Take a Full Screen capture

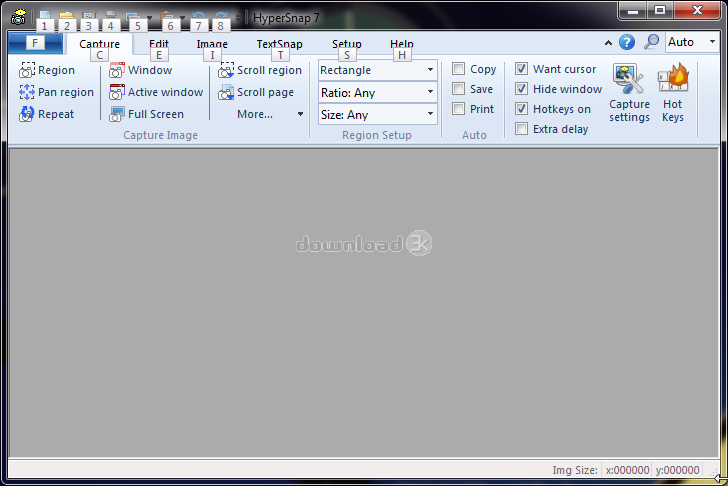[x=117, y=114]
